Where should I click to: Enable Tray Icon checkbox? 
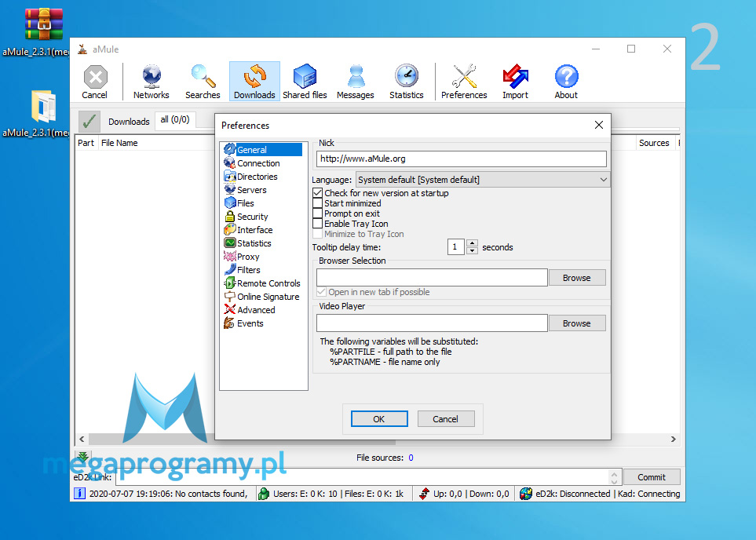coord(317,224)
